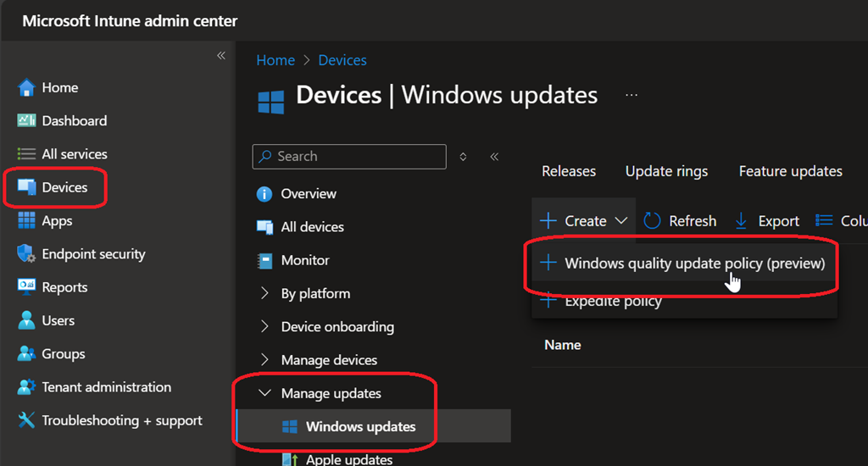Click the Apps grid icon
Viewport: 868px width, 466px height.
pos(26,220)
